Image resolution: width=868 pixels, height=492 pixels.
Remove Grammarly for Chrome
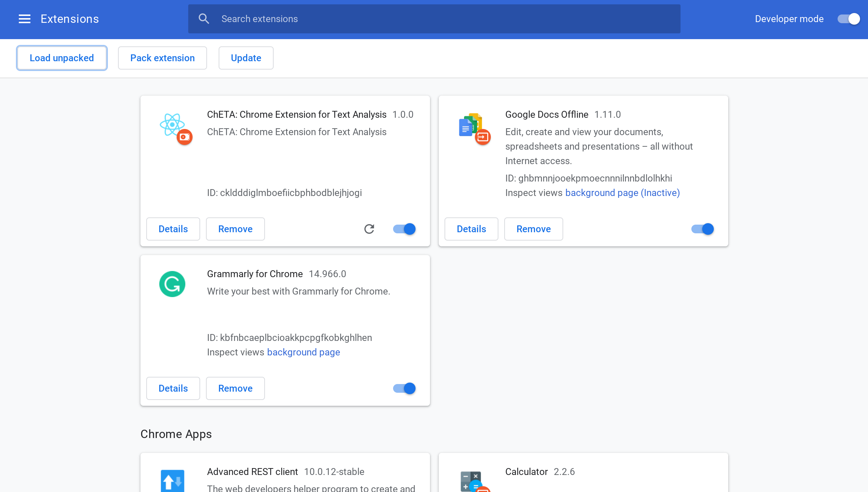(235, 388)
